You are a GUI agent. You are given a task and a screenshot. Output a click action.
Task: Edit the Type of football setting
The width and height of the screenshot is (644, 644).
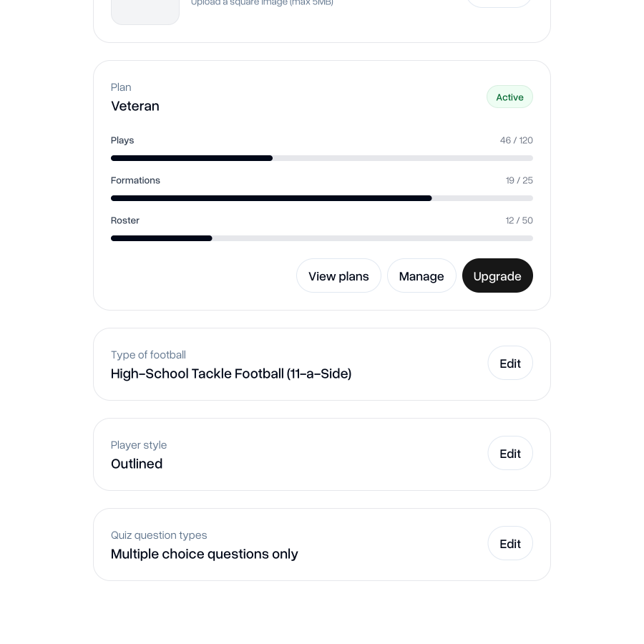tap(510, 364)
